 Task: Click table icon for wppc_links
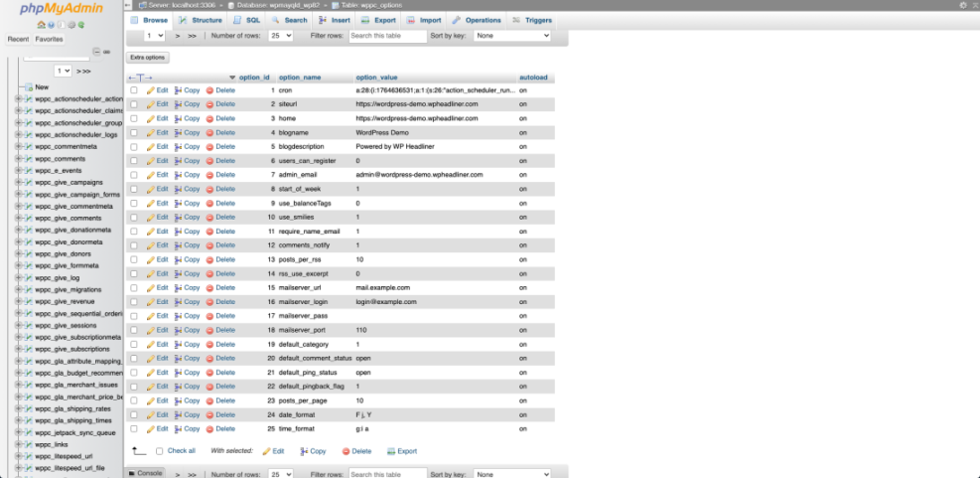coord(29,444)
